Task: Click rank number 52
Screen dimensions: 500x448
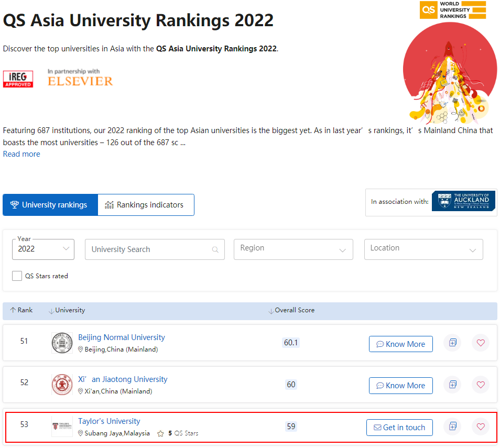Action: click(24, 383)
